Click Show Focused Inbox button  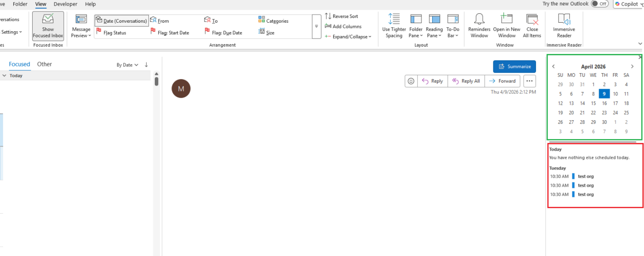click(48, 26)
